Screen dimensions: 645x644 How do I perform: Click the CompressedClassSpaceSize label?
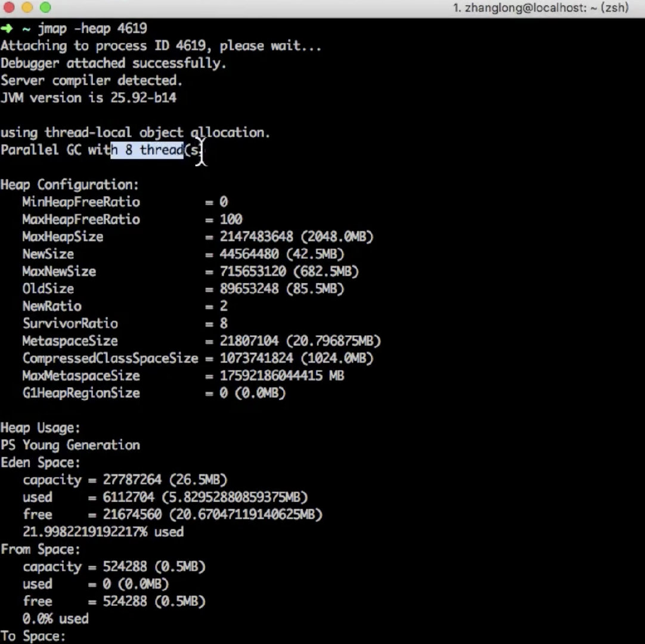(x=110, y=358)
